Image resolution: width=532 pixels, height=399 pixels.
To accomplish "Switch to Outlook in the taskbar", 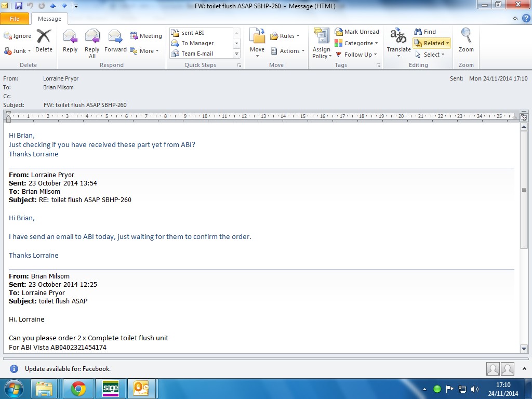I will (x=141, y=389).
